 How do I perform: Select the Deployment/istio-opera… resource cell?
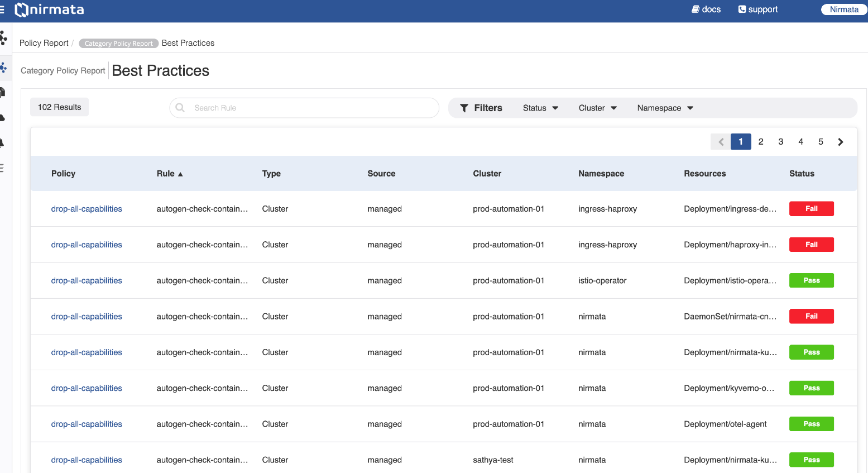tap(730, 281)
